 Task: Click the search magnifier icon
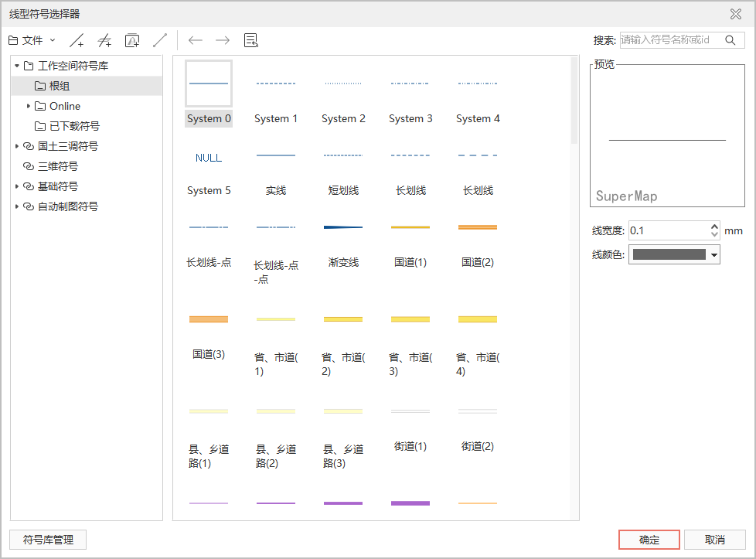tap(730, 40)
